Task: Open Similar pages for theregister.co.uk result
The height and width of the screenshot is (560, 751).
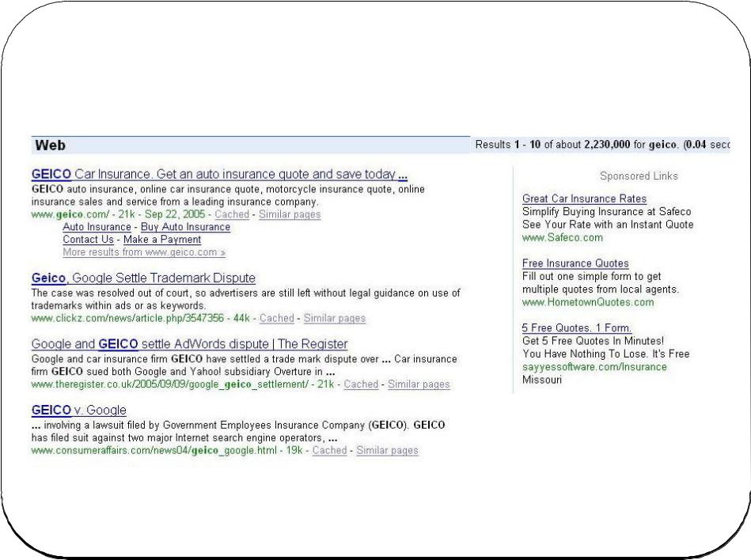Action: (419, 384)
